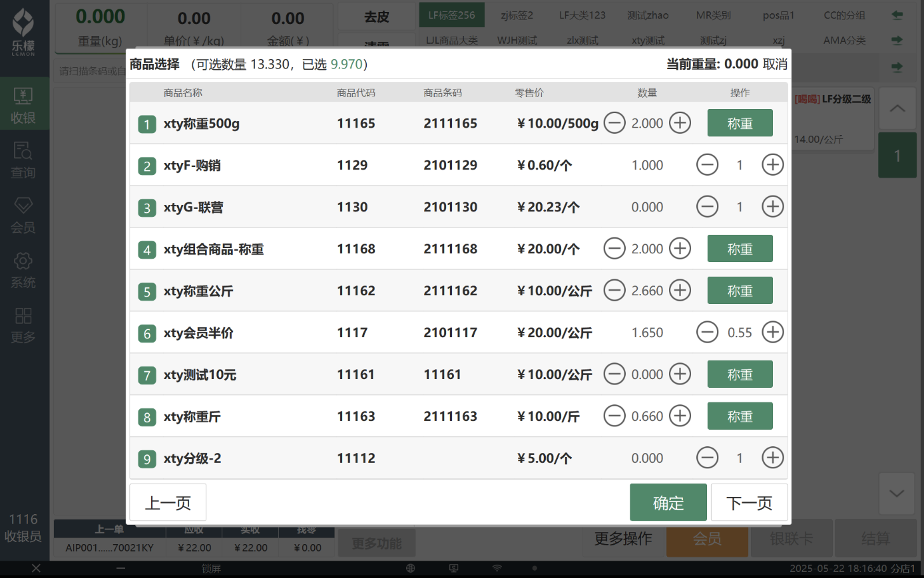Screen dimensions: 924x578
Task: Collapse product list with up chevron
Action: 897,108
